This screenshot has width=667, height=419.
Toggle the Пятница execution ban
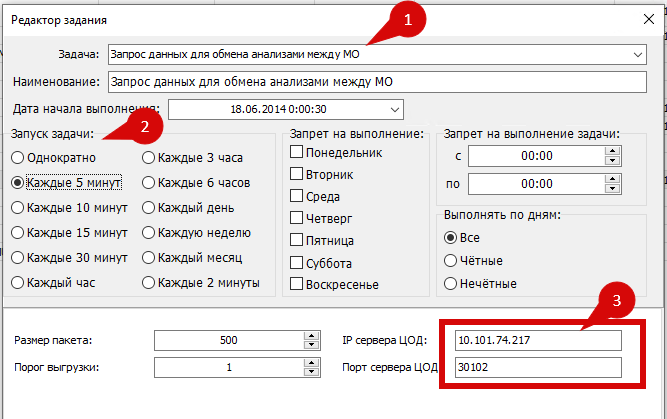(x=297, y=241)
